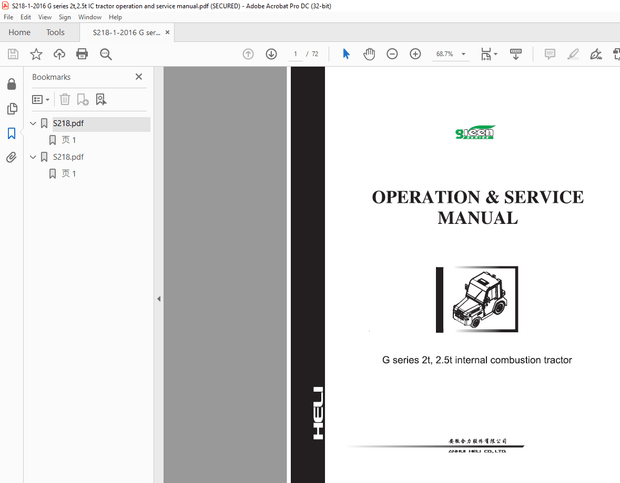The width and height of the screenshot is (620, 483).
Task: Collapse the second S218.pdf bookmark
Action: coord(33,157)
